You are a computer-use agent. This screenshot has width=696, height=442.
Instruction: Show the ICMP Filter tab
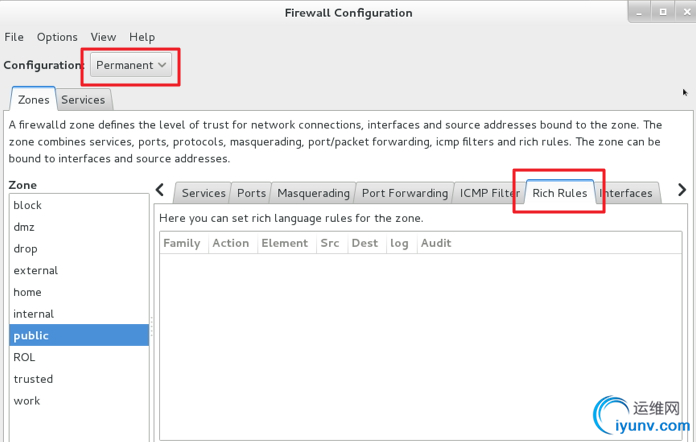click(x=490, y=193)
